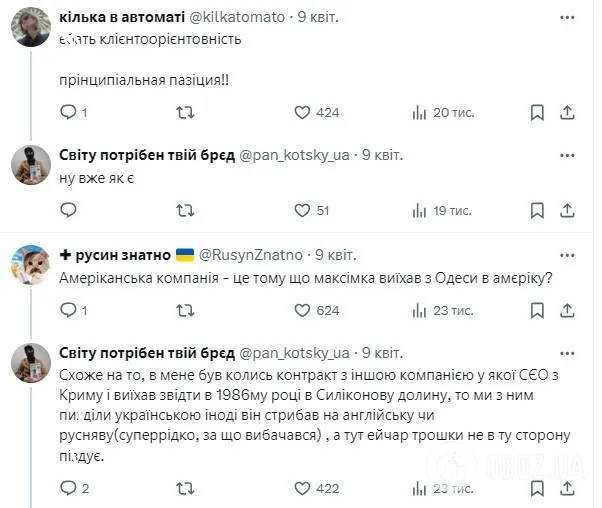Viewport: 602px width, 508px height.
Task: Share the RusynZnatno tweet
Action: pyautogui.click(x=568, y=310)
